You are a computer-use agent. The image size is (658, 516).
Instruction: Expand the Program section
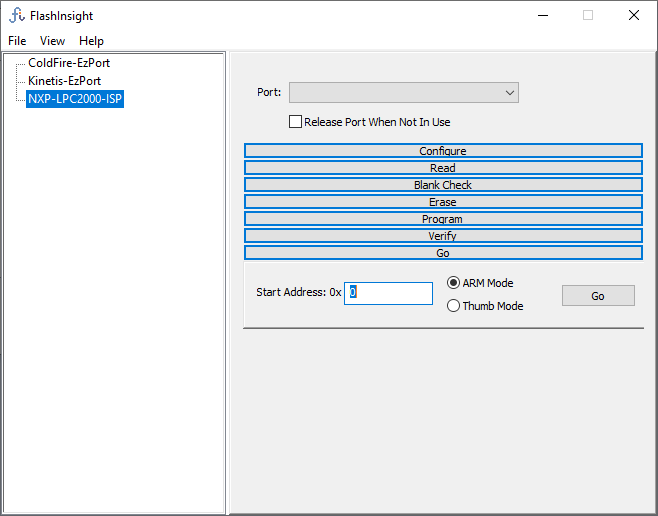click(443, 219)
